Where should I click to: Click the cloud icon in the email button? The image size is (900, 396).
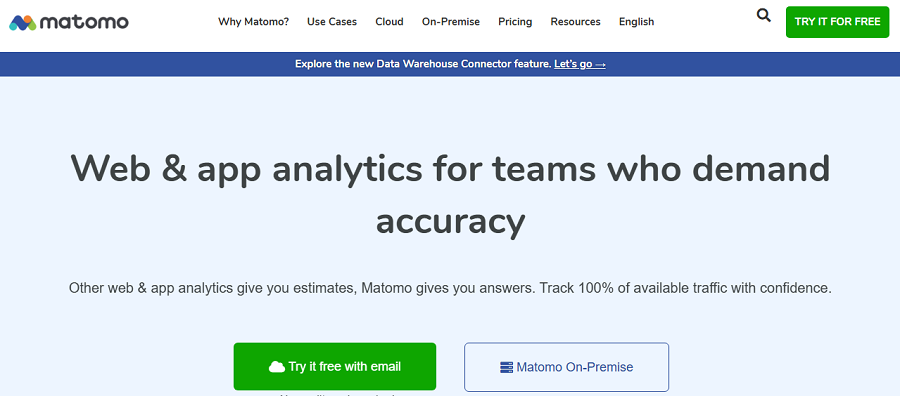coord(277,367)
